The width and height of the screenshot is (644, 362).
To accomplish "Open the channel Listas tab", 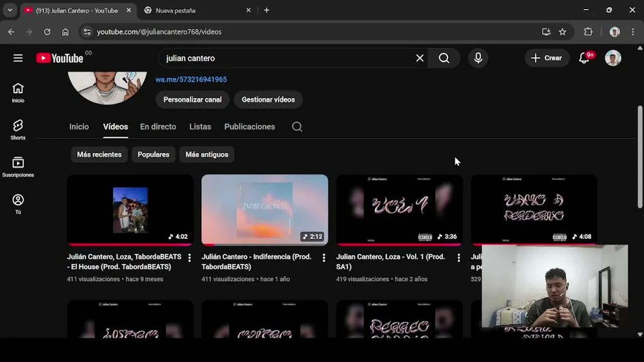I will tap(200, 127).
